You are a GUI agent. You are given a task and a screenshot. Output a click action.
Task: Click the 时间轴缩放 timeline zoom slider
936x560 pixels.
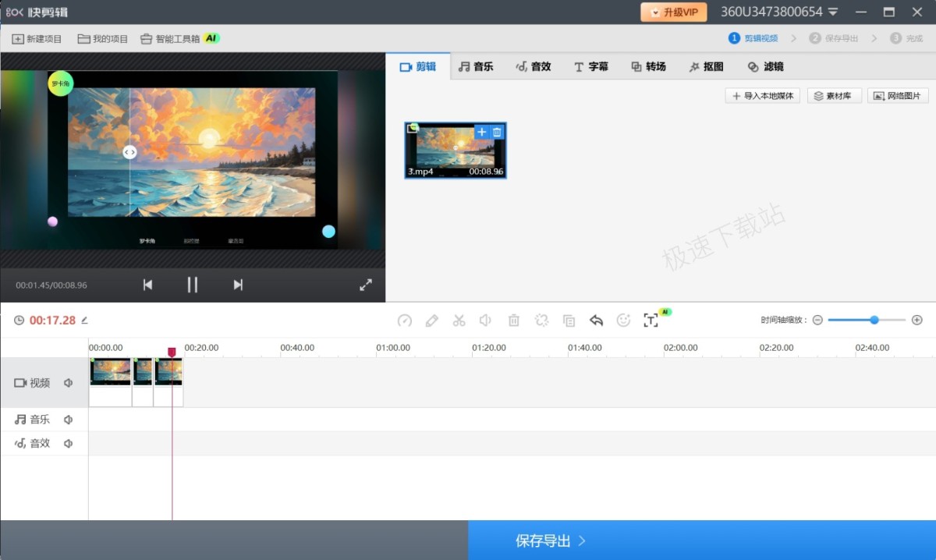point(866,320)
